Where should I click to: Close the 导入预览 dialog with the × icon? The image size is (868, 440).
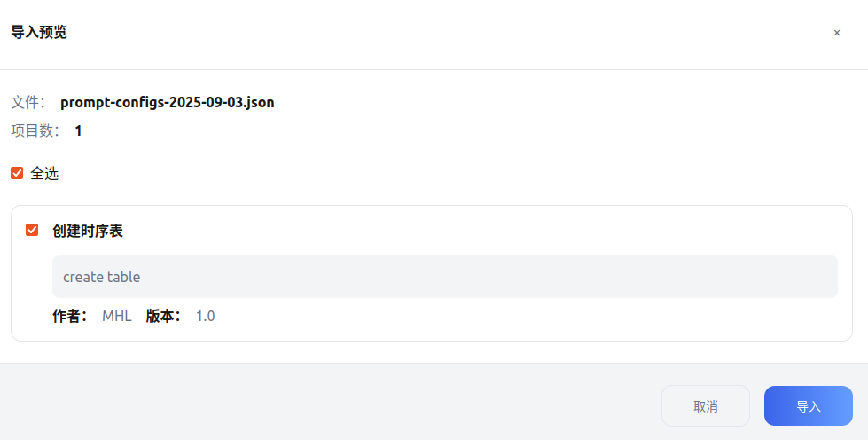pyautogui.click(x=836, y=33)
